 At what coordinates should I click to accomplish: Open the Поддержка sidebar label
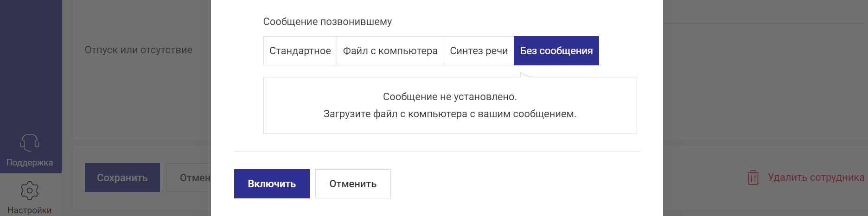click(30, 163)
